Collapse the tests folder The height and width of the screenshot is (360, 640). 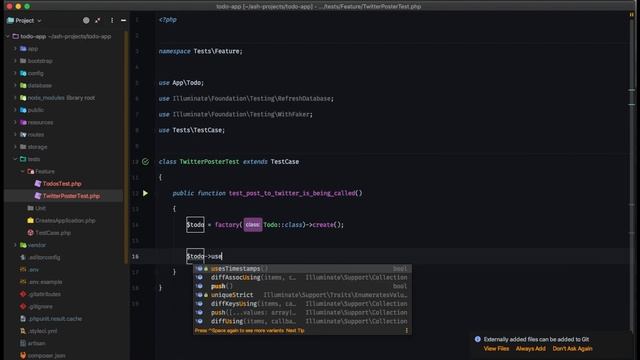16,159
